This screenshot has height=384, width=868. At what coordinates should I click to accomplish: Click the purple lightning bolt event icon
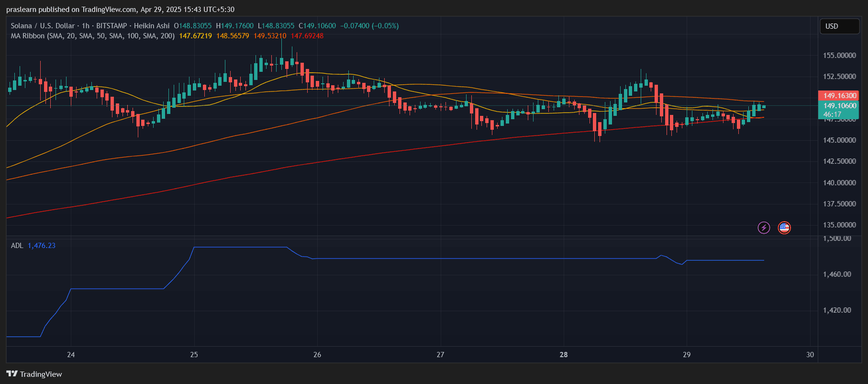click(764, 228)
